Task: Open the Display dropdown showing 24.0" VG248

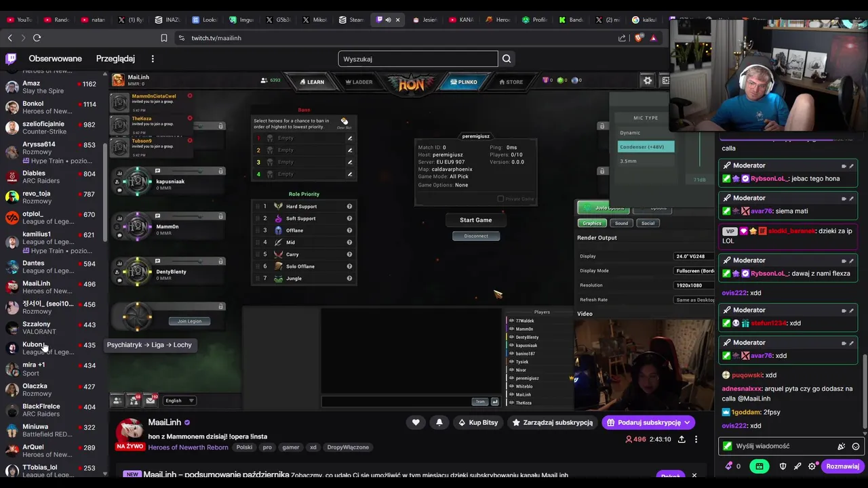Action: [x=694, y=256]
